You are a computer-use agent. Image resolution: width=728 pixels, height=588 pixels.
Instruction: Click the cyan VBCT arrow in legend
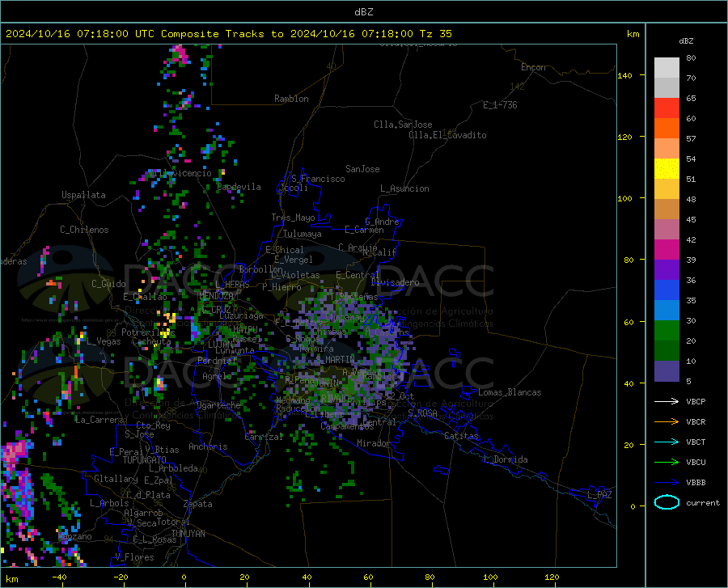coord(667,442)
